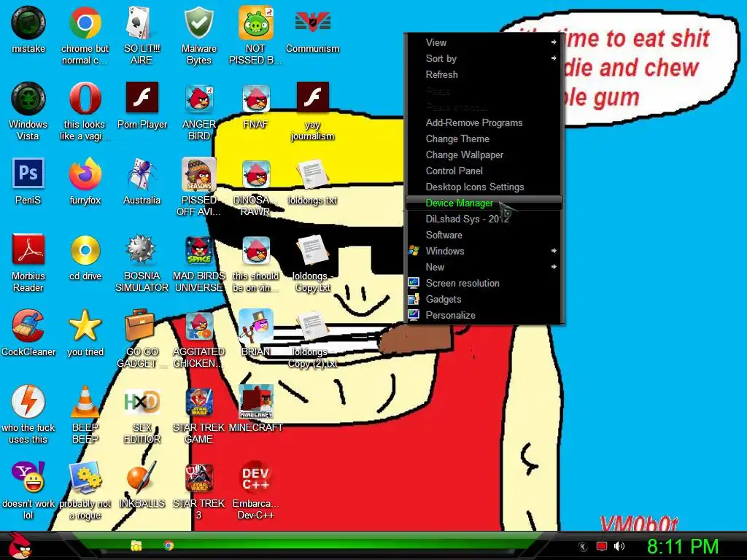Launch INKBALLS orange ball icon
The image size is (747, 560).
(x=142, y=477)
